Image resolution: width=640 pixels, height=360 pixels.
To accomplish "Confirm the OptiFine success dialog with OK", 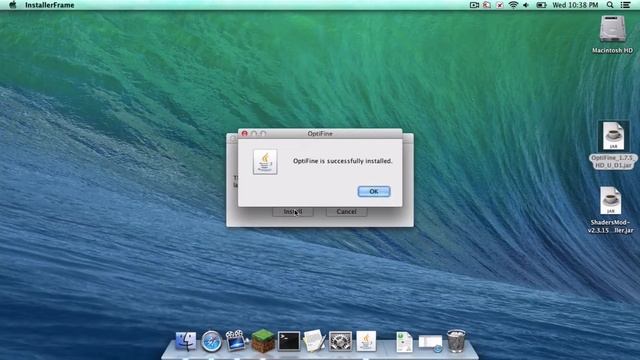I will (374, 191).
